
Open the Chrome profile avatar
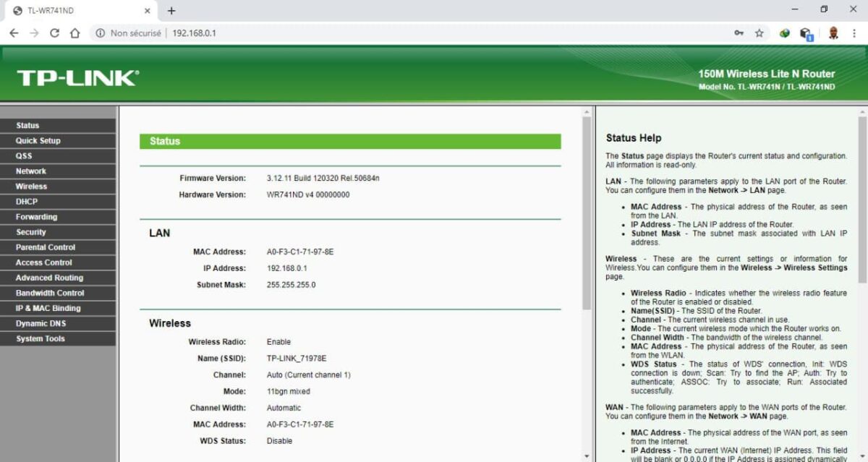[x=833, y=33]
